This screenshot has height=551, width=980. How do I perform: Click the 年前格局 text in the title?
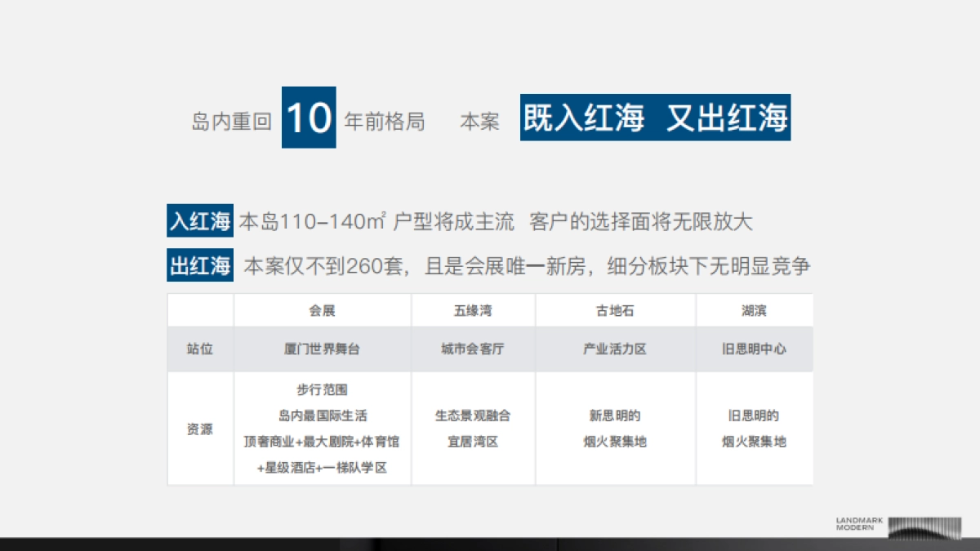(x=384, y=122)
